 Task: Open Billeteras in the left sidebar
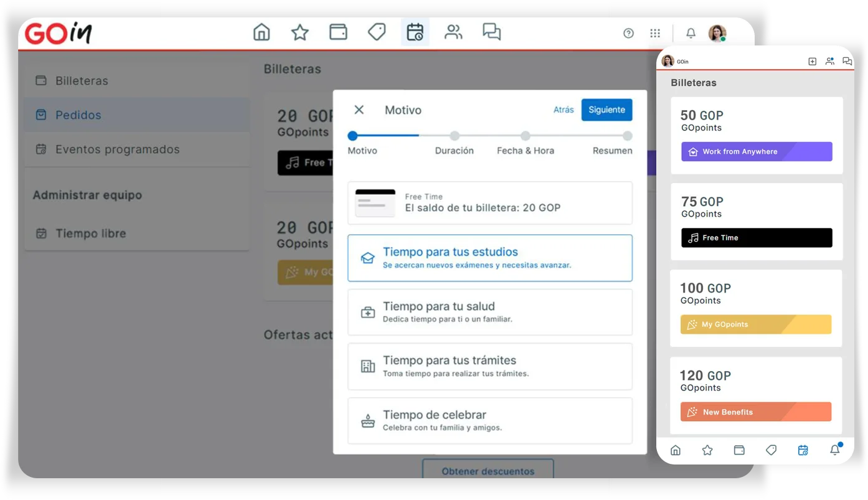click(x=137, y=80)
